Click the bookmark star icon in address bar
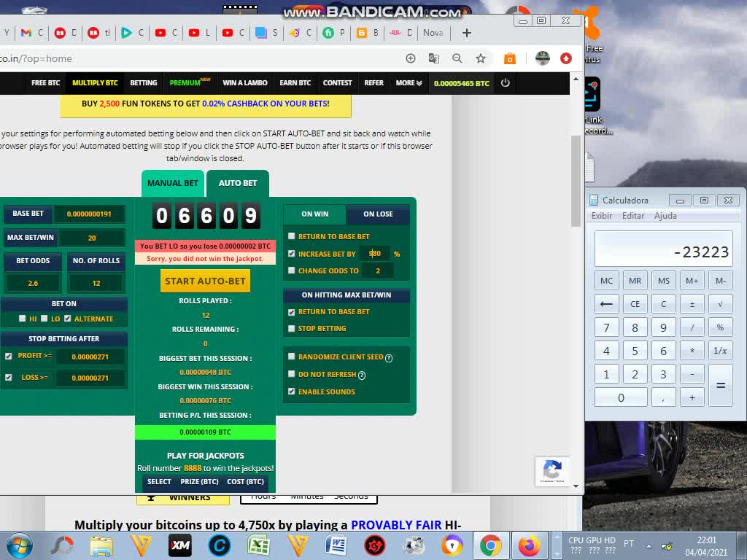The height and width of the screenshot is (560, 747). point(481,58)
